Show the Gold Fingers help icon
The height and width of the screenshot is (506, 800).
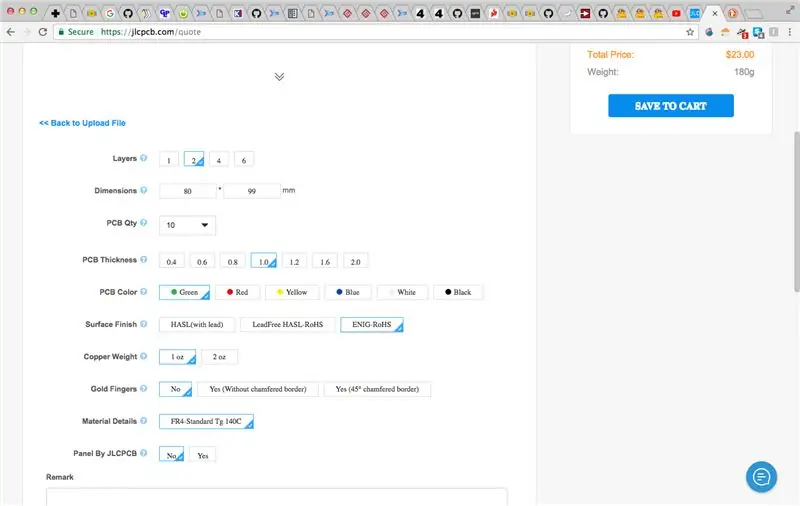(144, 389)
